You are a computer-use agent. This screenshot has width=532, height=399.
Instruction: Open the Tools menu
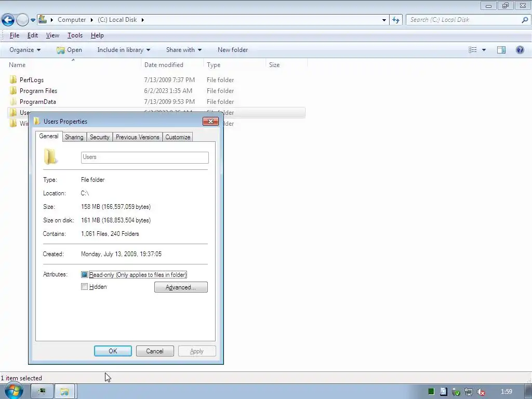pos(75,35)
